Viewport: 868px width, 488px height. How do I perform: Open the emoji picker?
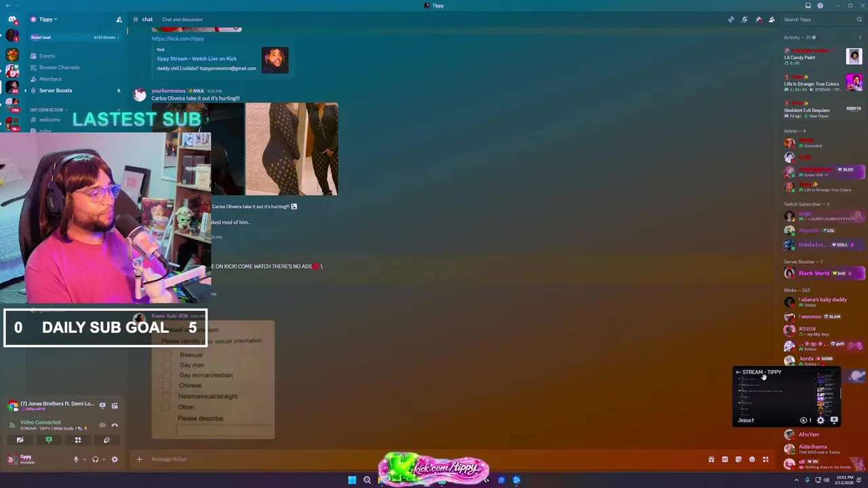[752, 460]
